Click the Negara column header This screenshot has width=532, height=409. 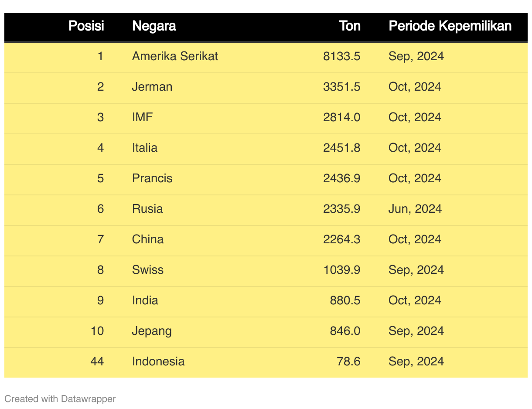tap(154, 26)
